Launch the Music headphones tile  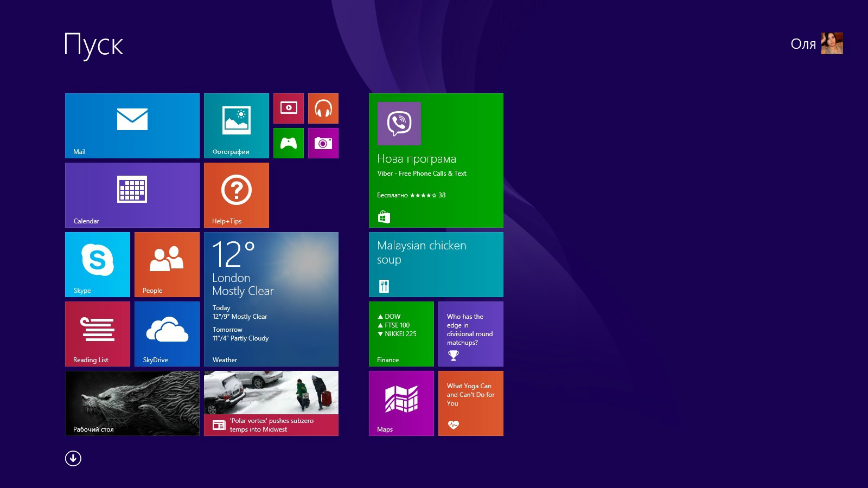[x=323, y=108]
